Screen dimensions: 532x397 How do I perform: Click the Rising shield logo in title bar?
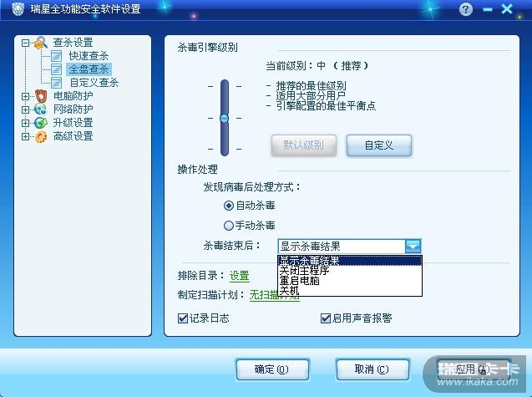(18, 9)
